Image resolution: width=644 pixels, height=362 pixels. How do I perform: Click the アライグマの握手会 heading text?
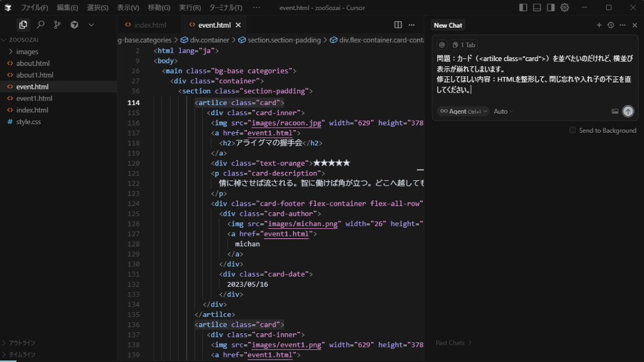point(269,143)
